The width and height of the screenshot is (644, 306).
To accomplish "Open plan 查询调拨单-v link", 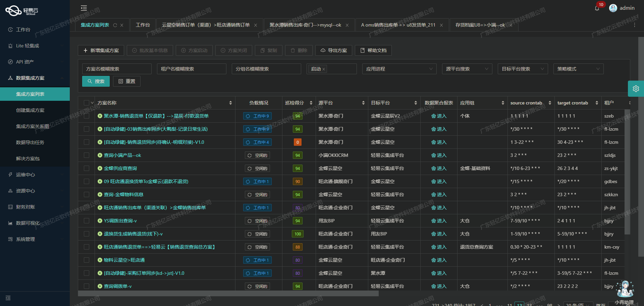I will pos(118,286).
